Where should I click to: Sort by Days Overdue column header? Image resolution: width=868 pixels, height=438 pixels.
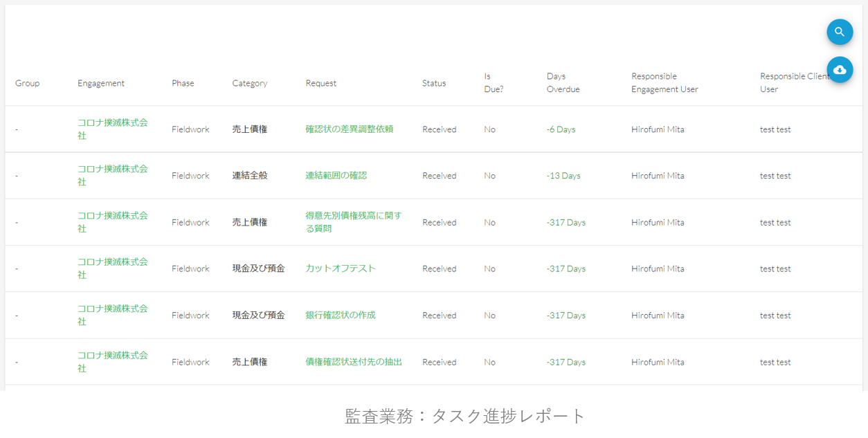coord(563,82)
